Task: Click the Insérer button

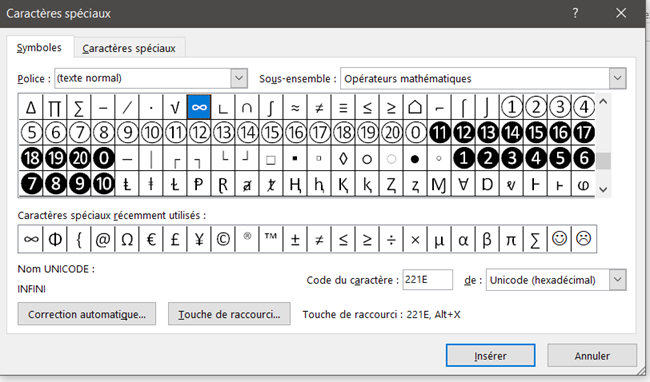Action: click(x=490, y=355)
